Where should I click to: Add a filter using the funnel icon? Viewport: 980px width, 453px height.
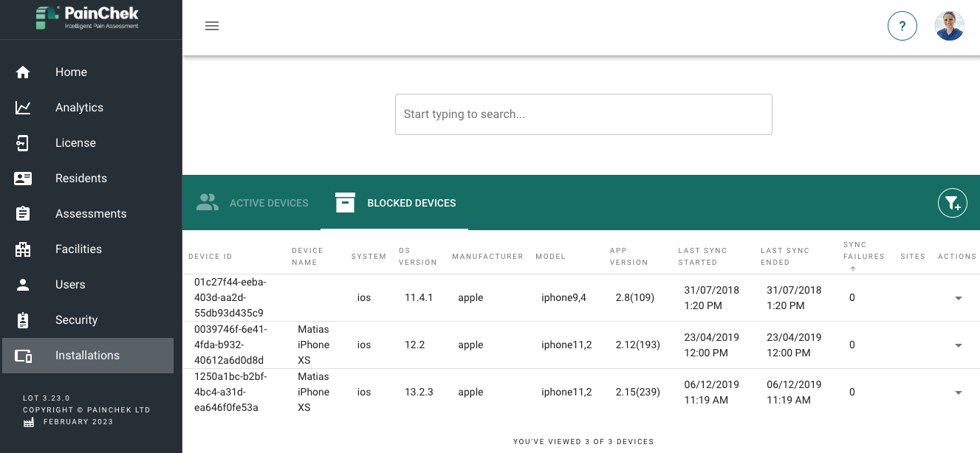click(952, 203)
